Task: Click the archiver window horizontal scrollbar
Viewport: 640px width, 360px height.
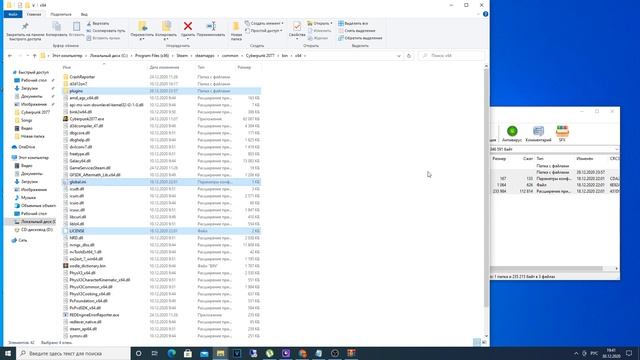Action: pyautogui.click(x=546, y=268)
